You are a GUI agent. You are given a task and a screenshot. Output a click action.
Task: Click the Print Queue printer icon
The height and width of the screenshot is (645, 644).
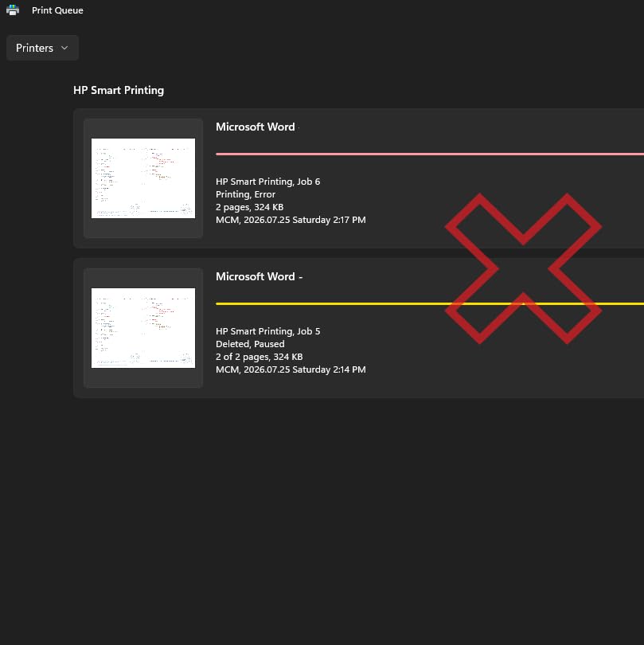tap(13, 10)
